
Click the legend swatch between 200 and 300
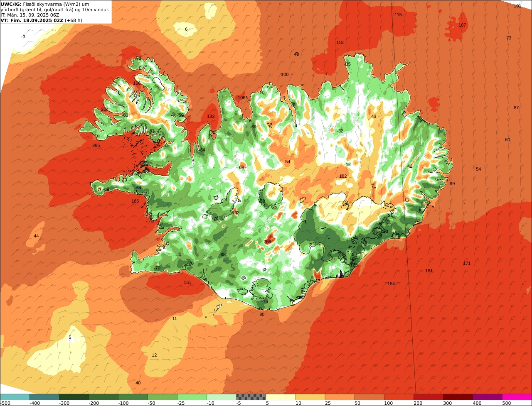coord(428,397)
